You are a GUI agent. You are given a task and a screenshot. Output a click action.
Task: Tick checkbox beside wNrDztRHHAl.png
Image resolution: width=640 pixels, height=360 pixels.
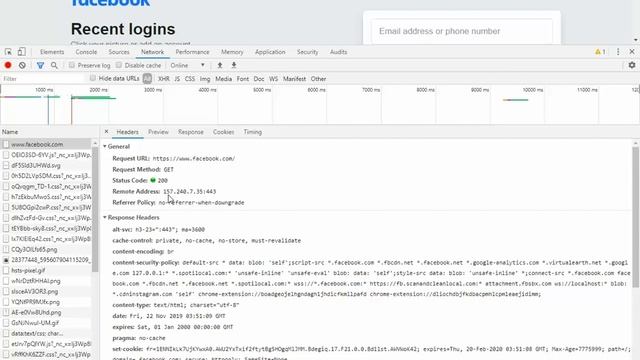pos(6,281)
